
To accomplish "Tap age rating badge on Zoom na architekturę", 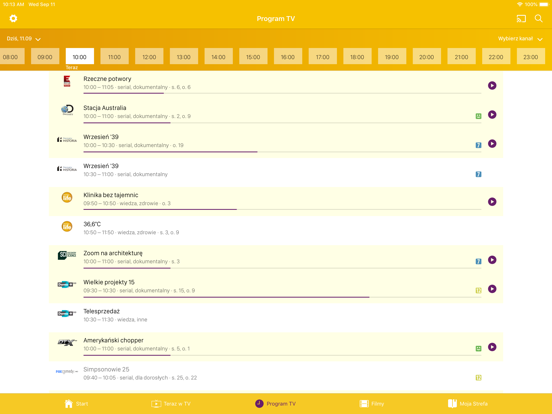I will click(478, 261).
